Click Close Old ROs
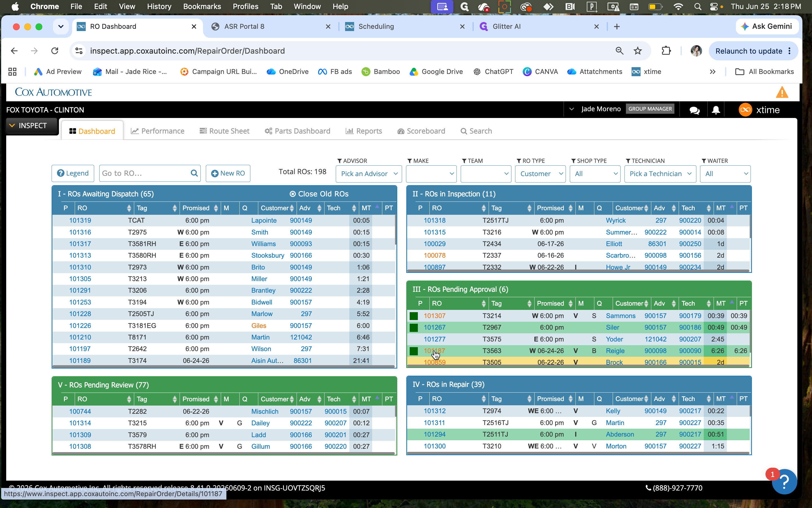812x508 pixels. point(319,194)
